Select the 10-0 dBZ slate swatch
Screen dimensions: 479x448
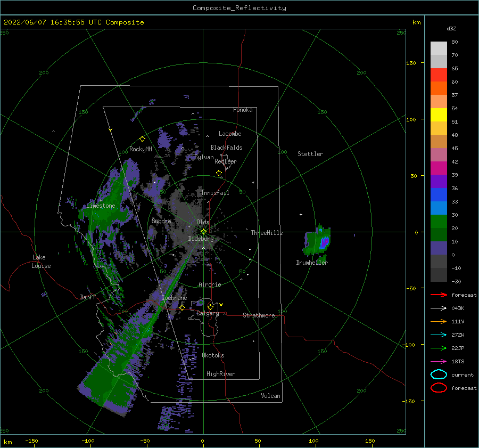pyautogui.click(x=439, y=248)
